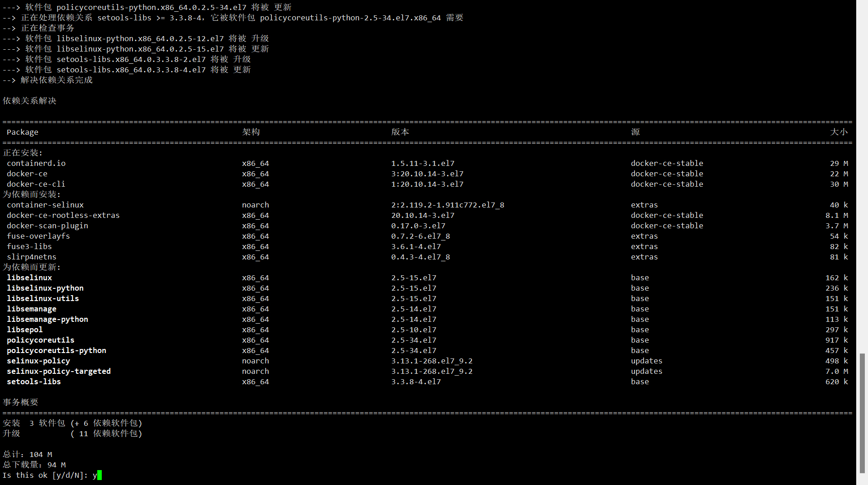Viewport: 868px width, 485px height.
Task: Click version 3.3.8-4.el7 in the setools-libs table row
Action: click(416, 381)
